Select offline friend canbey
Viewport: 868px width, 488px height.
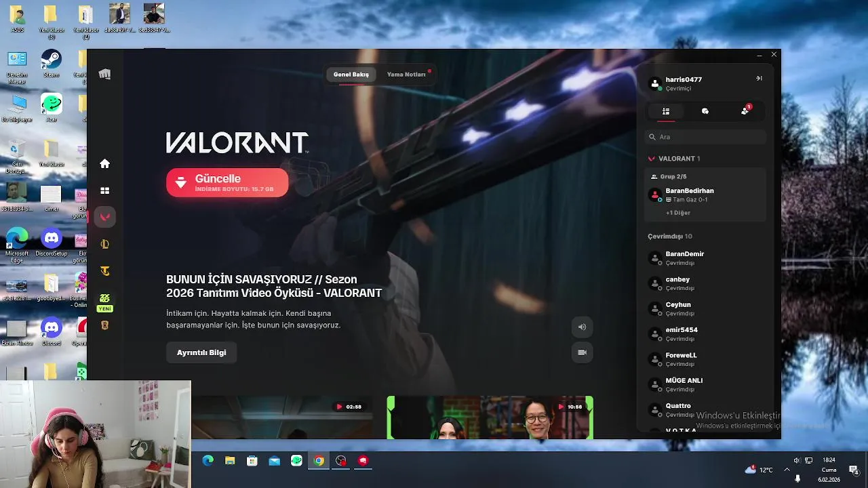[705, 283]
